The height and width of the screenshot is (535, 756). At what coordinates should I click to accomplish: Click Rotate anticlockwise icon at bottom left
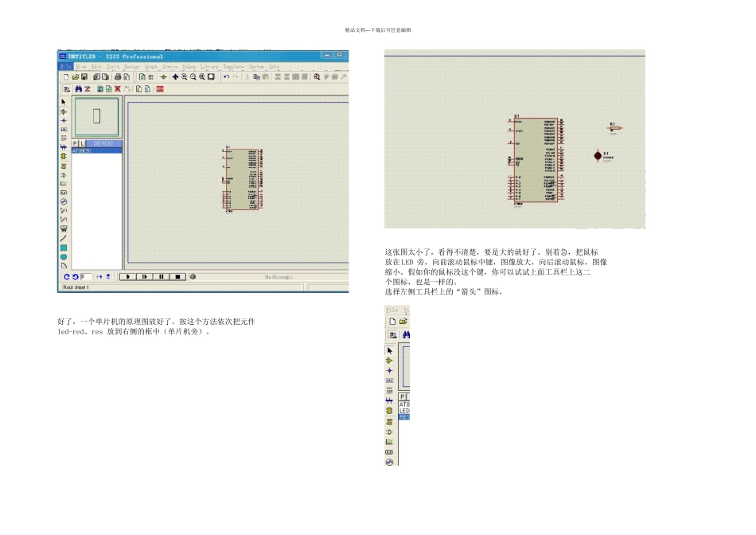click(x=76, y=277)
